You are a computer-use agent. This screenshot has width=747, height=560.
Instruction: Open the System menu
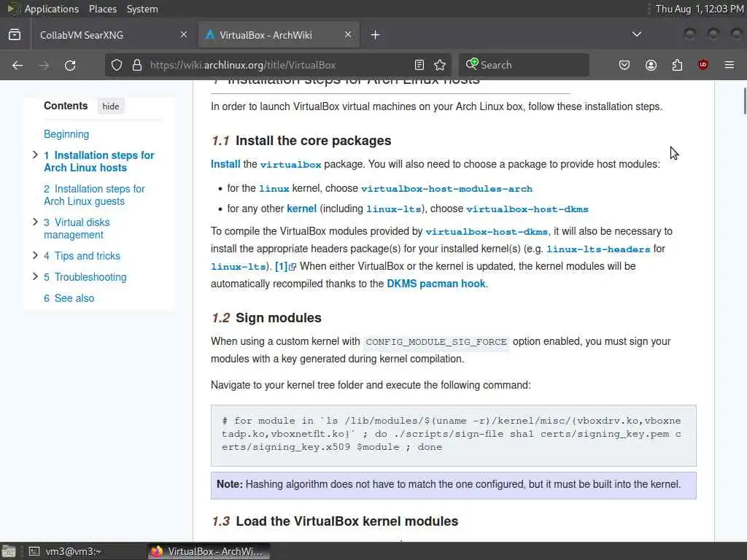click(x=142, y=9)
